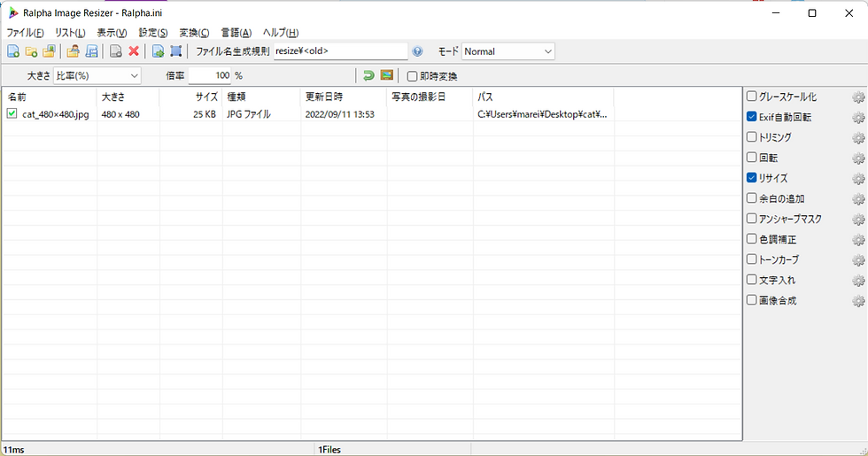Open settings gear for アンシャープマスク
Screen dimensions: 868x456
[858, 220]
